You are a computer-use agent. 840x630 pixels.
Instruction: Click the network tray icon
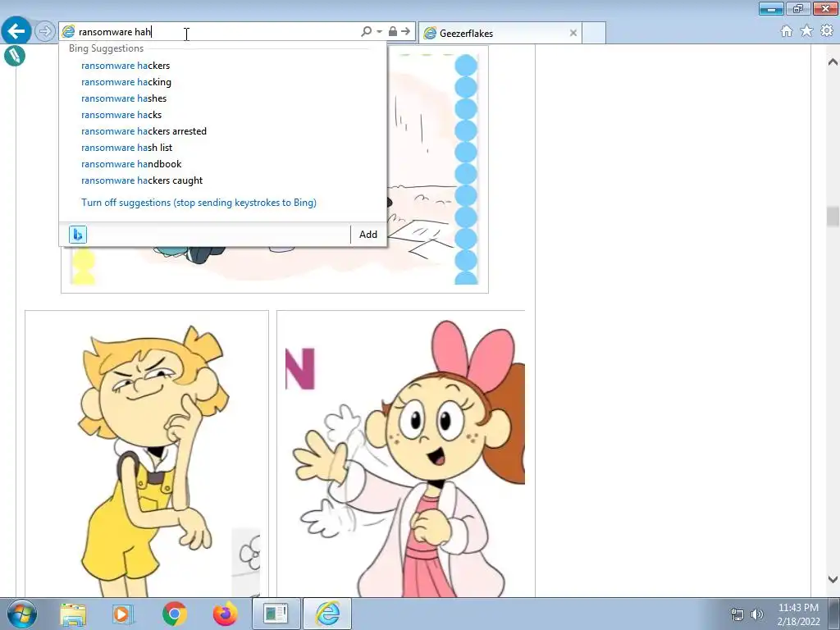click(737, 614)
